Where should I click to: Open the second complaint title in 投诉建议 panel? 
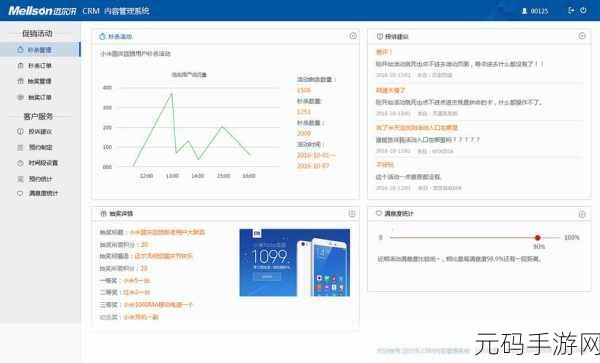point(390,91)
